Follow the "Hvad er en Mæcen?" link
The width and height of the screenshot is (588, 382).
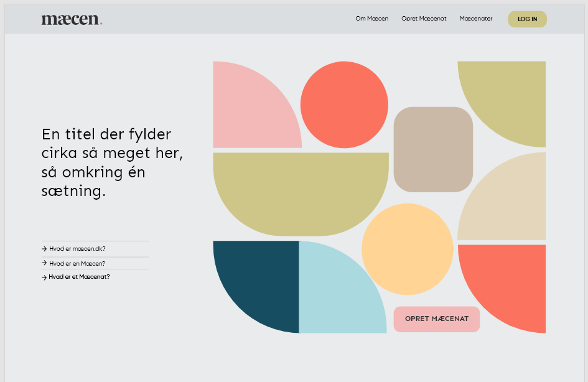point(77,264)
